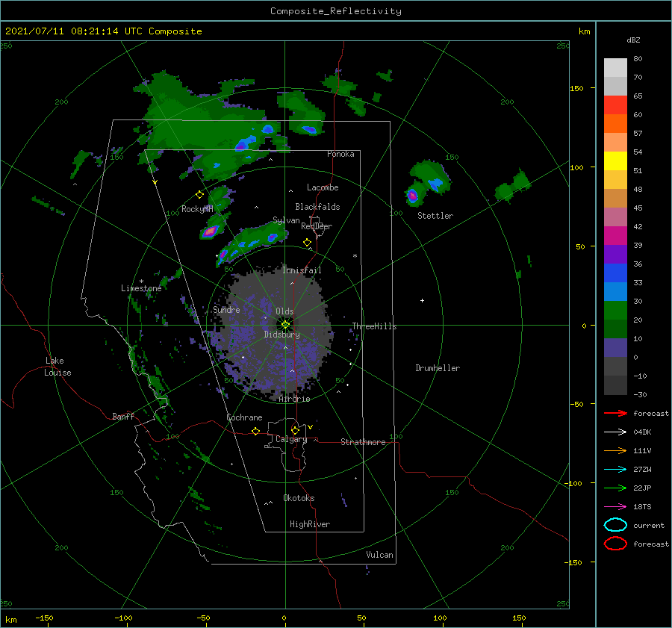Screen dimensions: 672x628
Task: Click the green 20-30 dBZ legend swatch
Action: 615,311
